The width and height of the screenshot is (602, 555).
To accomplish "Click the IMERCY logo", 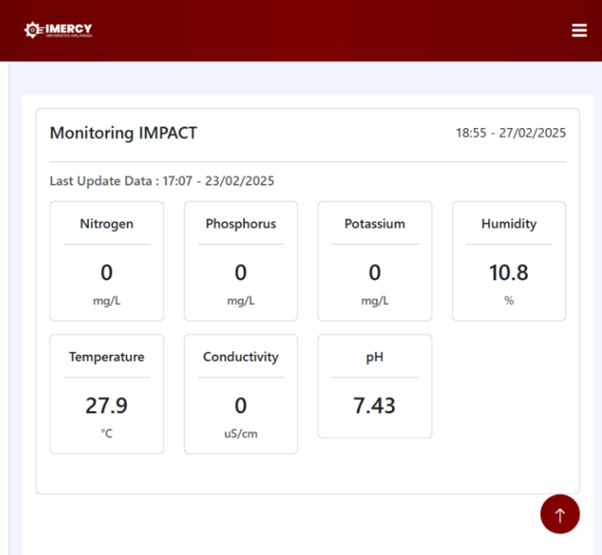I will pyautogui.click(x=58, y=30).
